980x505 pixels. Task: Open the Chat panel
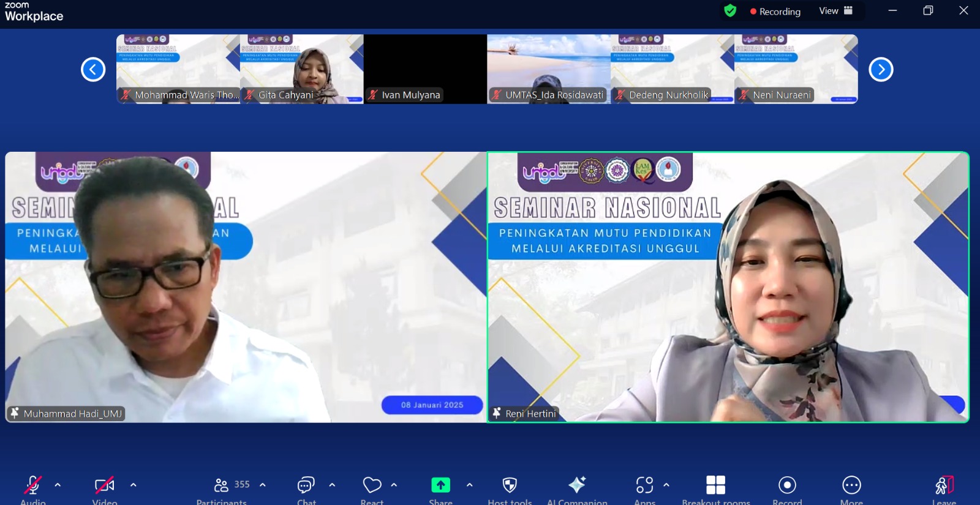(x=306, y=485)
